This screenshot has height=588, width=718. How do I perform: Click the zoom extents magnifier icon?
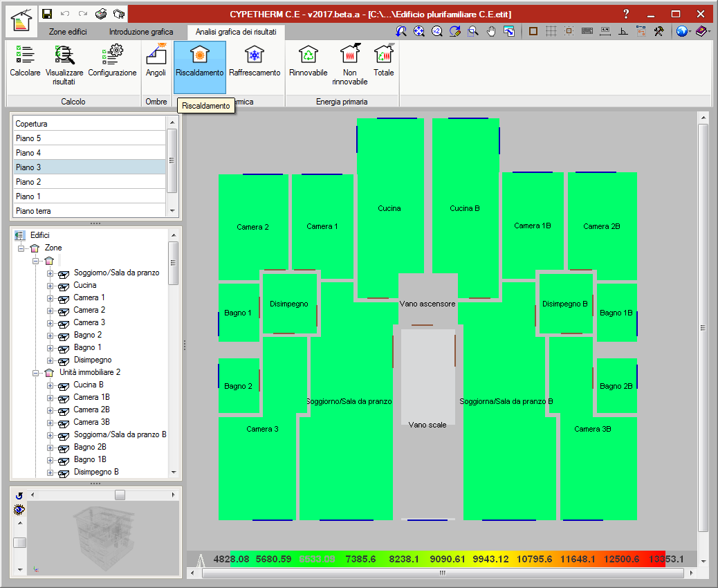click(x=419, y=31)
